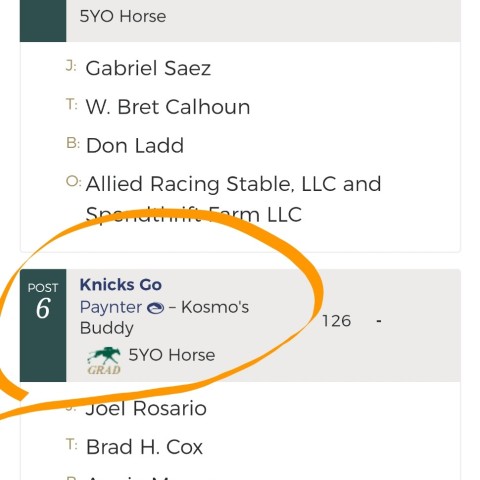Open the Paynter sire link
Screen dimensions: 480x480
tap(111, 307)
